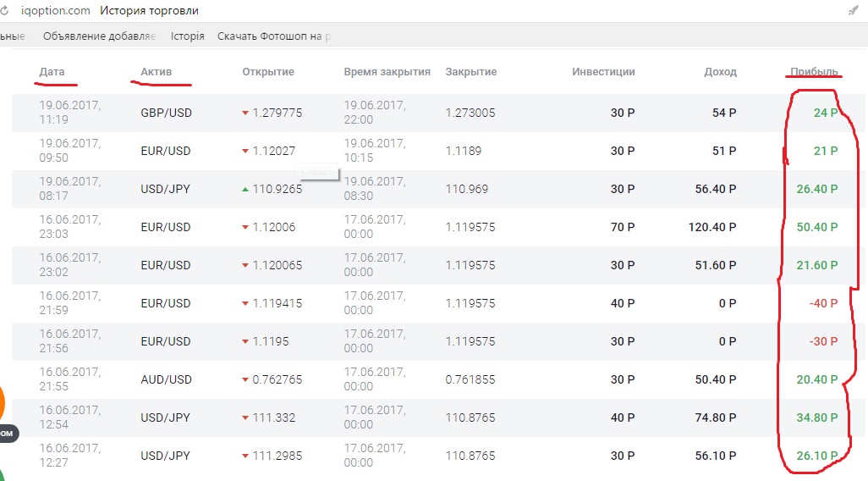Click closing price 110.969

click(467, 189)
